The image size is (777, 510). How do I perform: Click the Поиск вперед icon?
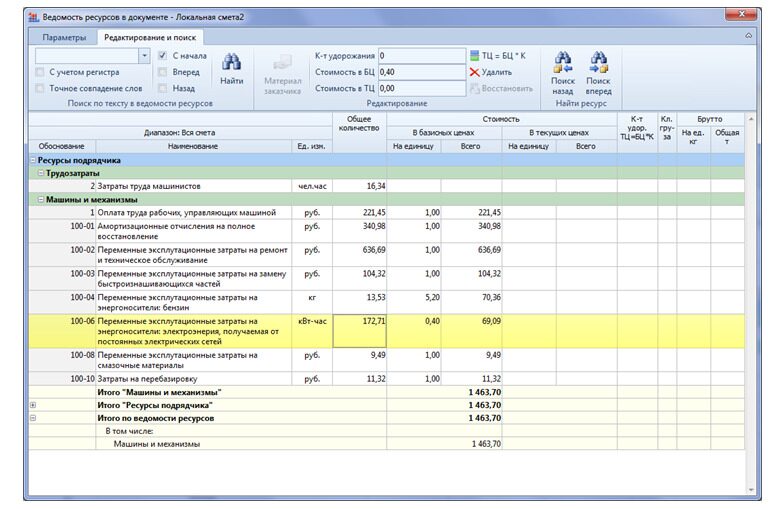pos(598,62)
